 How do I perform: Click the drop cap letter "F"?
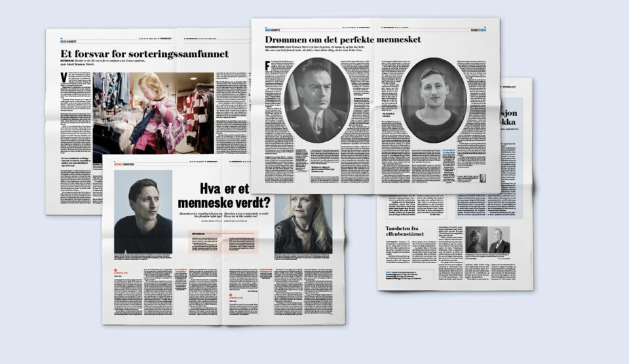point(267,65)
